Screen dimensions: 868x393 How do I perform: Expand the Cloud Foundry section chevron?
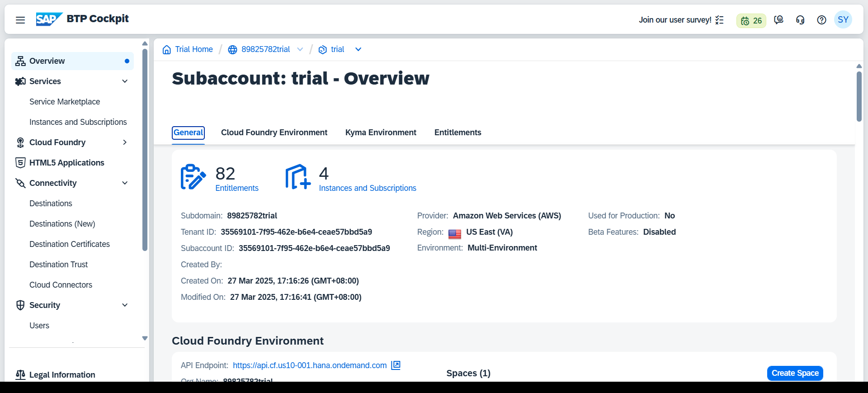pyautogui.click(x=125, y=142)
